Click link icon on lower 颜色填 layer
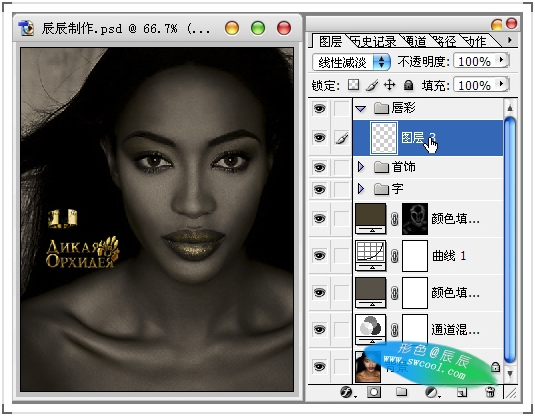 [x=394, y=293]
